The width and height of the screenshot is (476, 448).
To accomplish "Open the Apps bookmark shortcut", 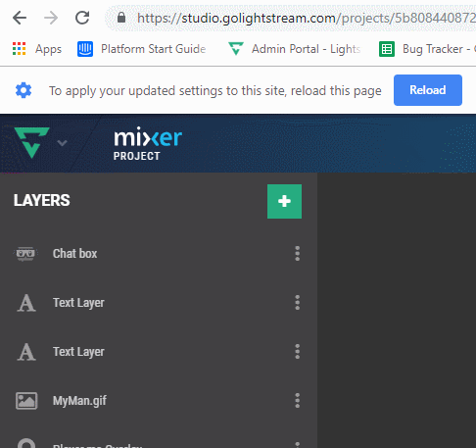I will tap(37, 49).
